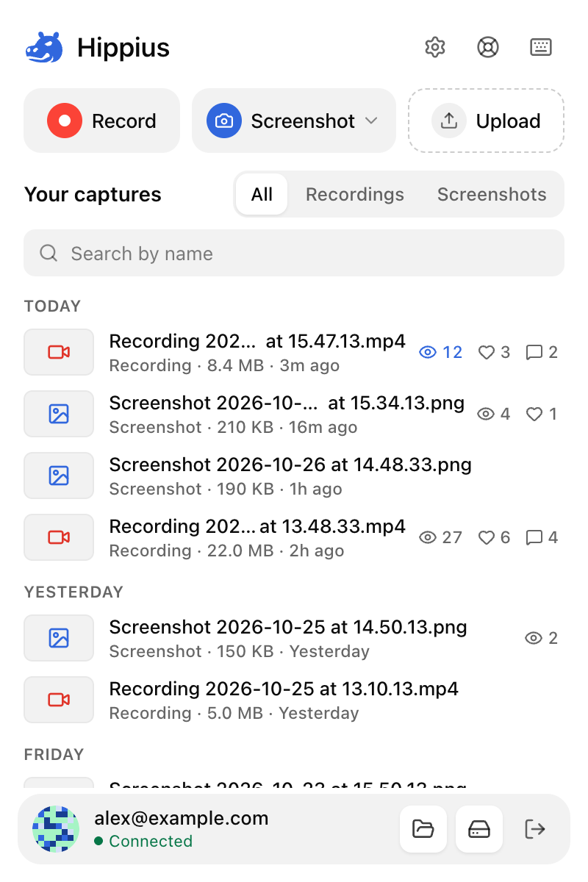Open thumbnail of Screenshot 2026-10-25 at 14.50.13.png
The image size is (588, 882).
point(59,638)
